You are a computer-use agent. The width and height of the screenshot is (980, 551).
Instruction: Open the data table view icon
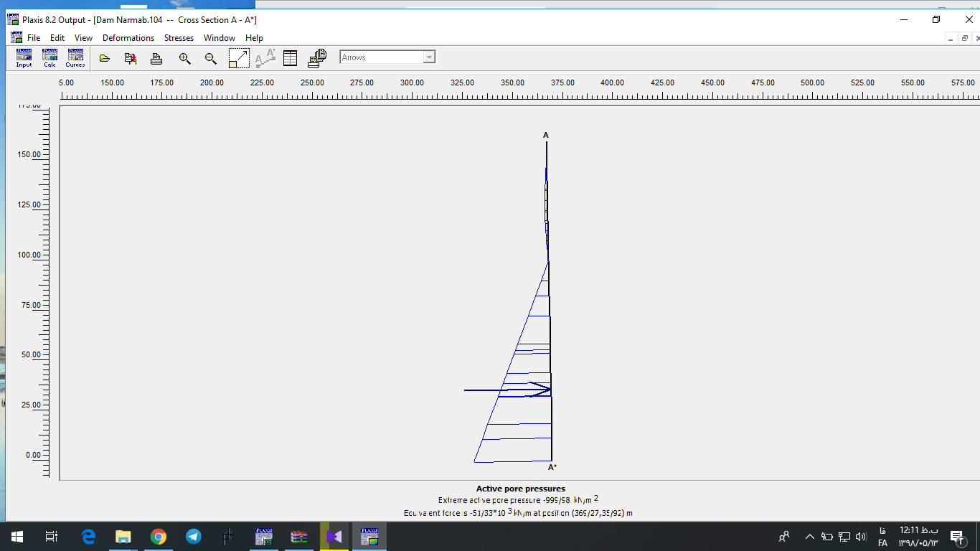[x=290, y=58]
